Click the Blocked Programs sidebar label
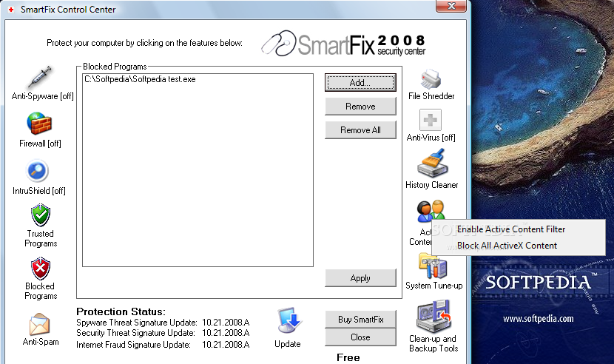Viewport: 614px width, 364px height. pyautogui.click(x=41, y=291)
